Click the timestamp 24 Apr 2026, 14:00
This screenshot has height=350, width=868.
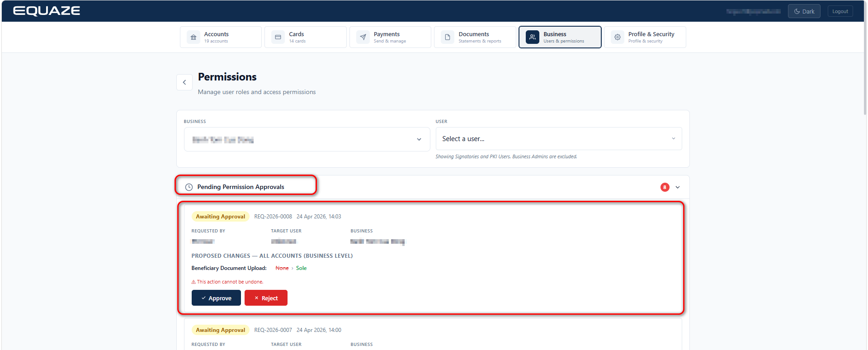pyautogui.click(x=319, y=330)
